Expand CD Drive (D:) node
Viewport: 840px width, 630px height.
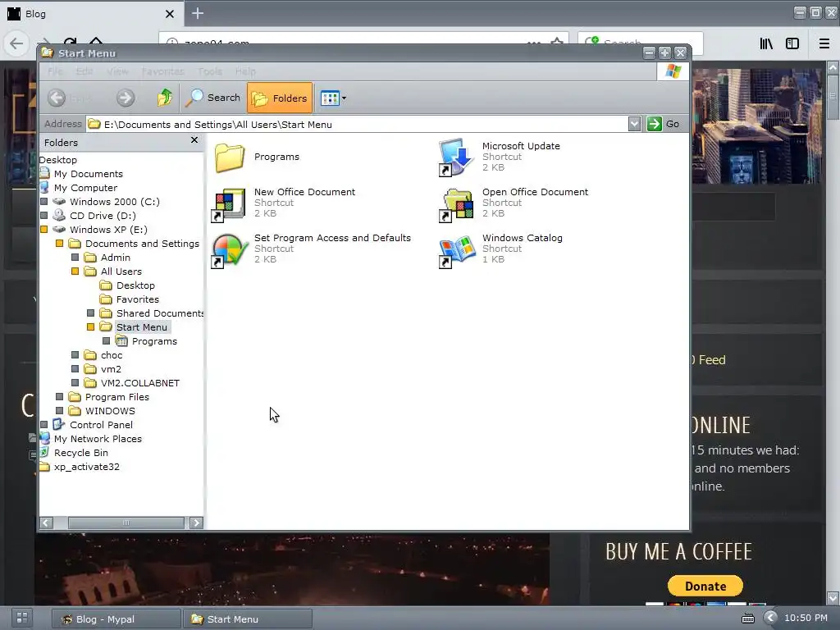[x=44, y=216]
